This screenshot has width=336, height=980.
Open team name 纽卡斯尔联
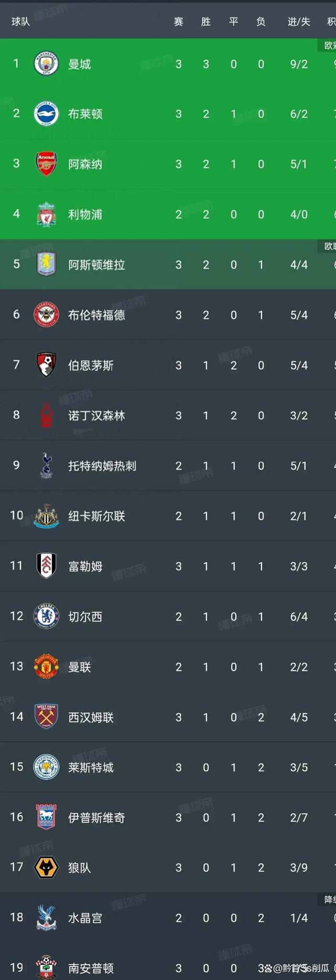click(97, 516)
